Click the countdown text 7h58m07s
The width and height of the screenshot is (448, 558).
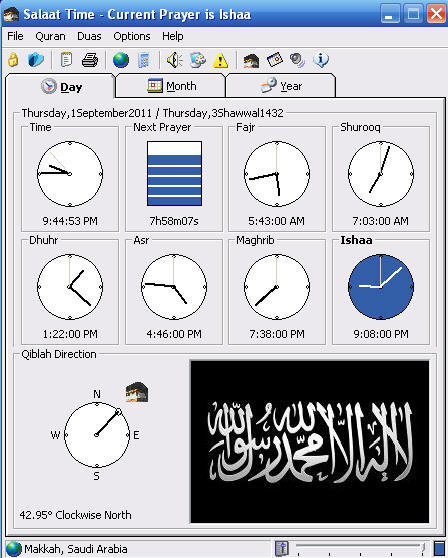click(x=174, y=221)
